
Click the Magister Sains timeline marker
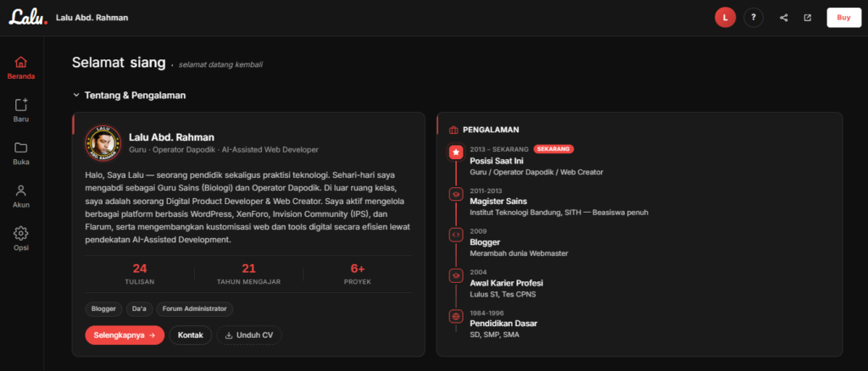click(x=455, y=193)
